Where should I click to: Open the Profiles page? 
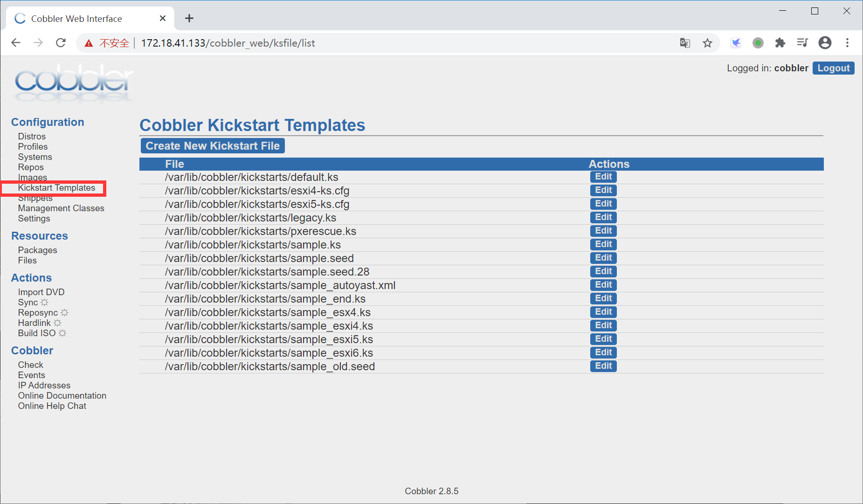pos(33,146)
